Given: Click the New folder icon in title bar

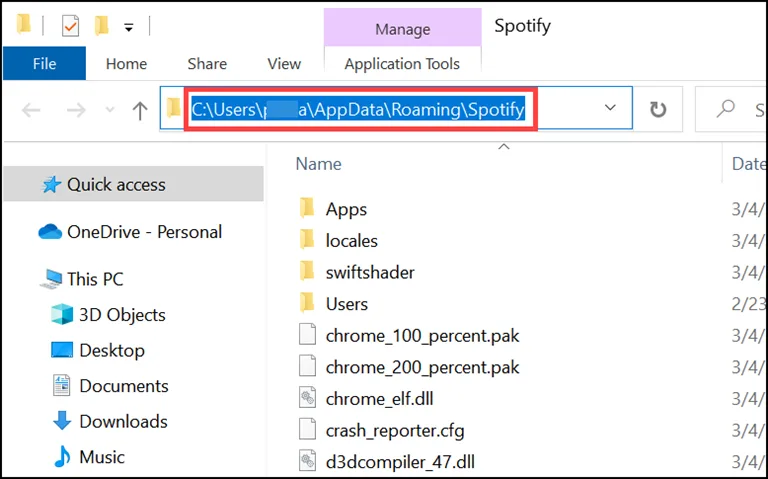Looking at the screenshot, I should pos(101,25).
